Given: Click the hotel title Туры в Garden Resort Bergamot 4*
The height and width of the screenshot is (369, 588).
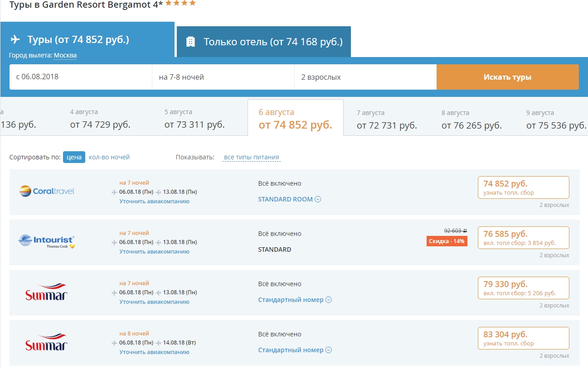Looking at the screenshot, I should coord(86,5).
